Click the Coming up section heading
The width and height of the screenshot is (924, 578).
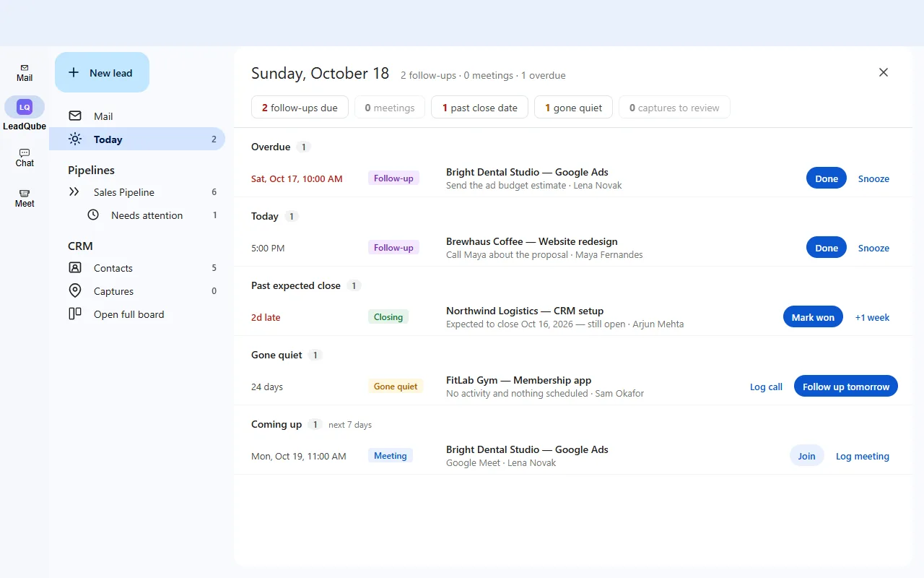(x=276, y=424)
